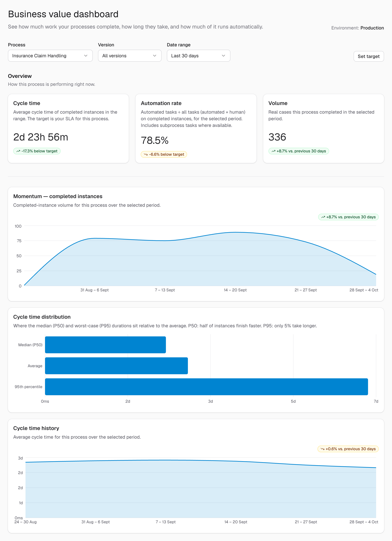The width and height of the screenshot is (392, 541).
Task: Click the Momentum — completed instances heading
Action: pos(58,196)
